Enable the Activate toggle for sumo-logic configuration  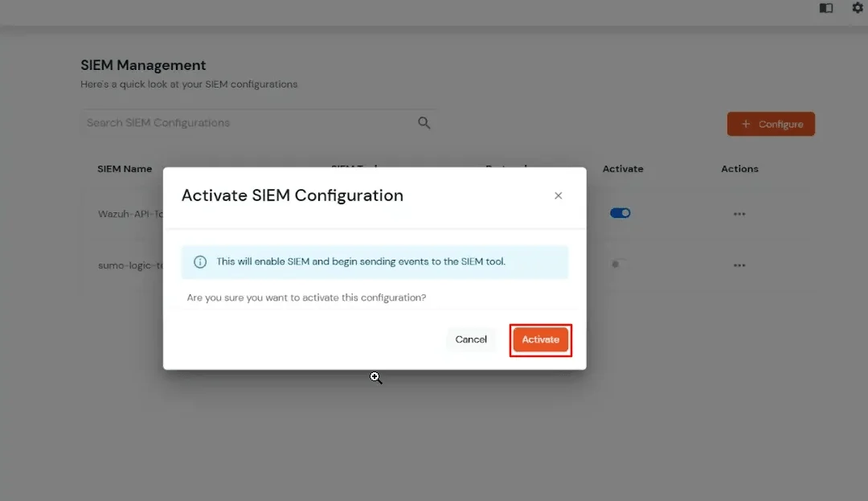[618, 265]
